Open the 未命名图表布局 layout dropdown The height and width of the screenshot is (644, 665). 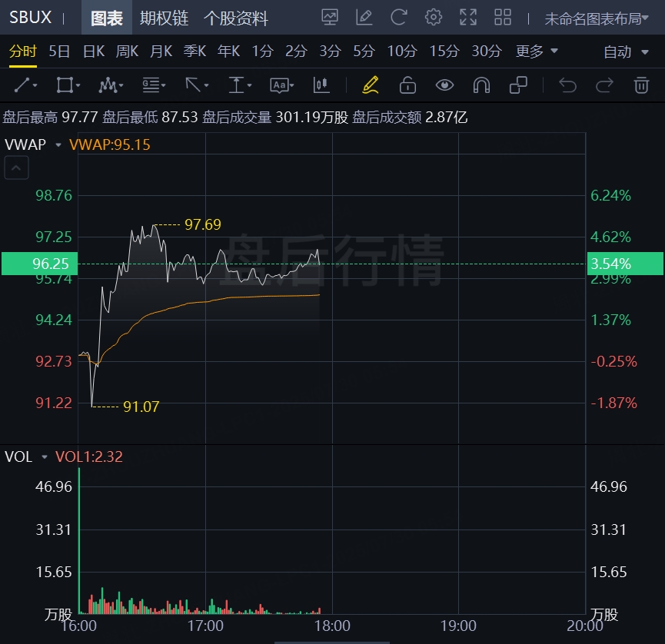597,18
